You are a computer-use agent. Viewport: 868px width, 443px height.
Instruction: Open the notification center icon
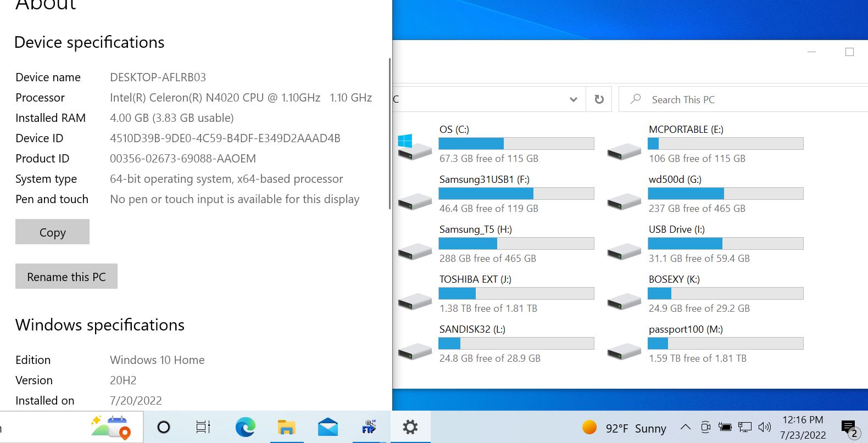pos(849,428)
